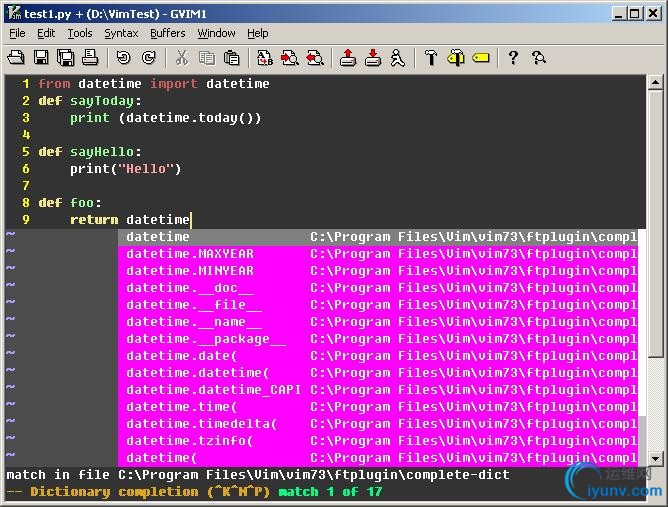
Task: Open the Syntax menu
Action: [x=121, y=33]
